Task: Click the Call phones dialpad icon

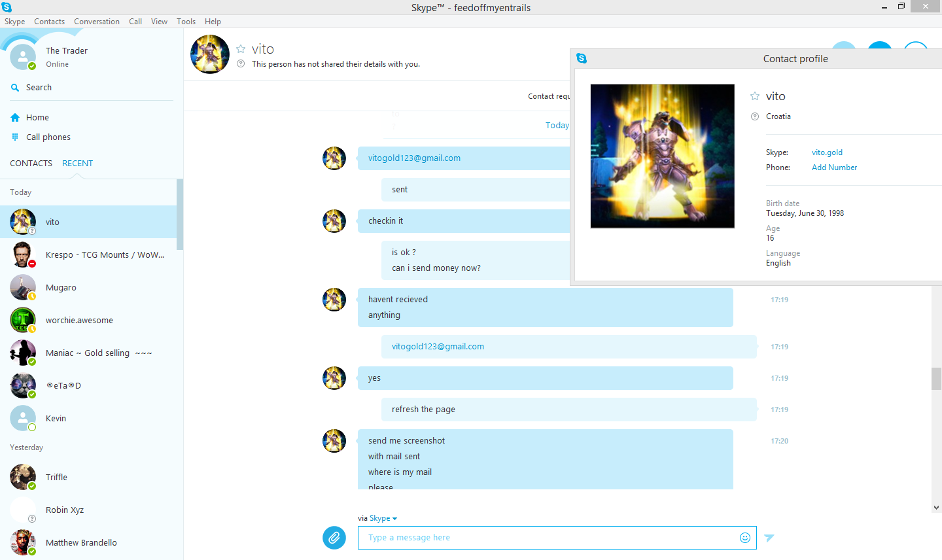Action: pyautogui.click(x=15, y=137)
